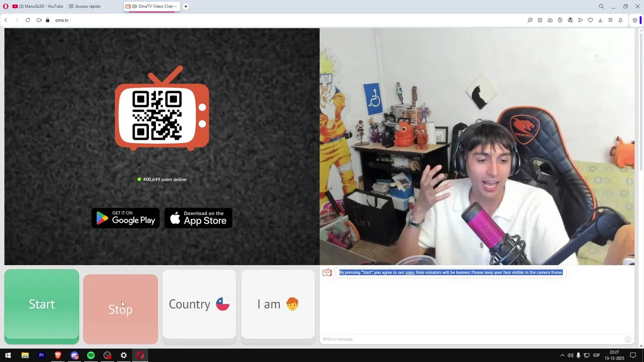Viewport: 644px width, 362px height.
Task: Open OBS Studio from taskbar
Action: 107,355
